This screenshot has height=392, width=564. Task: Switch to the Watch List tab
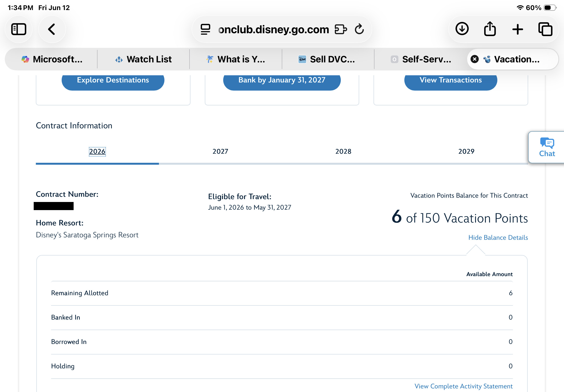[143, 59]
